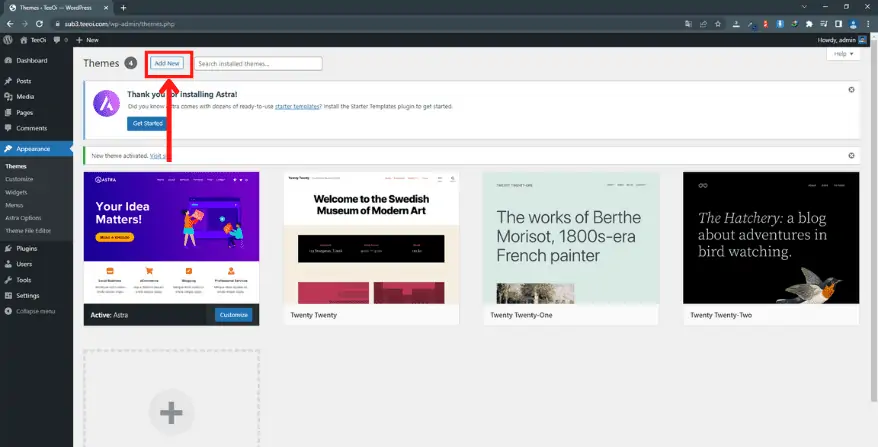Click the WordPress logo in admin bar

point(8,40)
